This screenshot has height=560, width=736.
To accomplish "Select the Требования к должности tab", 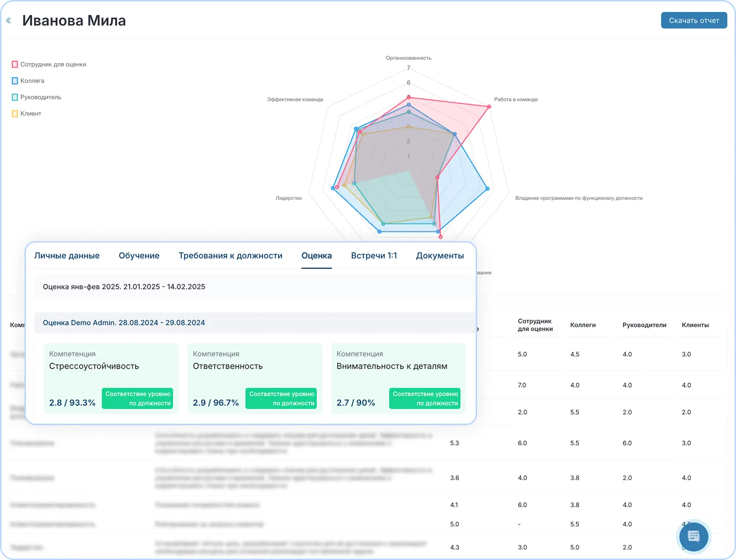I will tap(230, 256).
